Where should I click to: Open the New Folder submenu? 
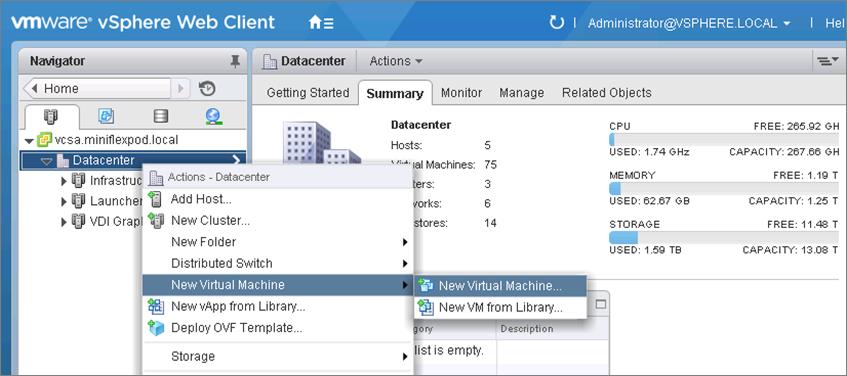(278, 242)
